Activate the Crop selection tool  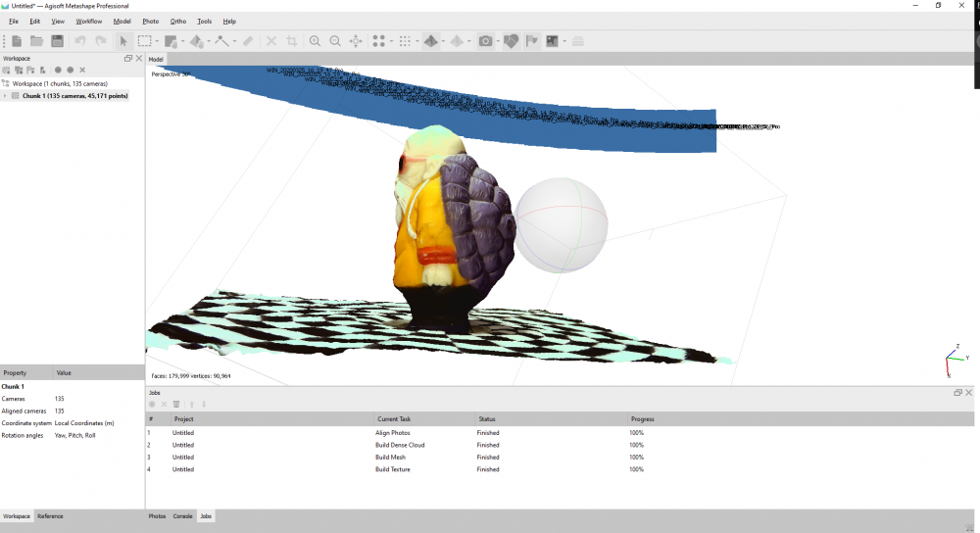tap(292, 41)
